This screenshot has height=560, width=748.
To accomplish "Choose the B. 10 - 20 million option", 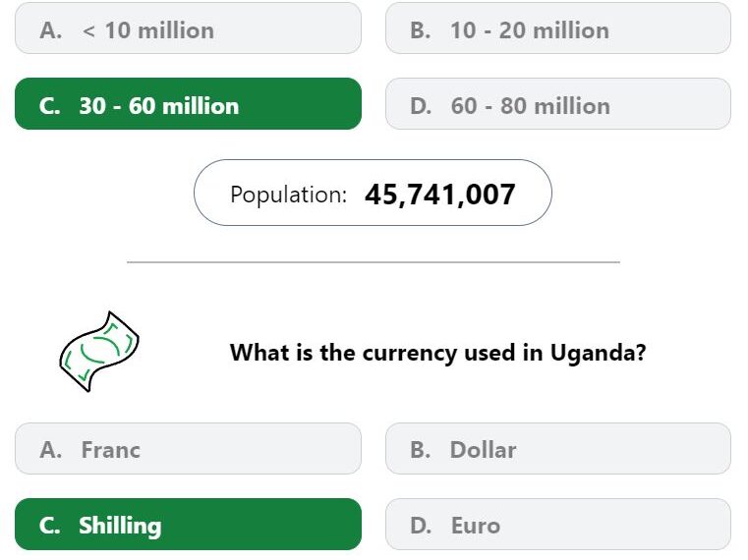I will point(557,29).
